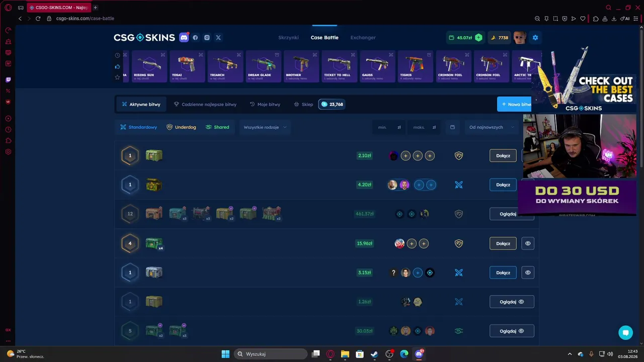The width and height of the screenshot is (644, 362).
Task: Reload the page in the browser
Action: click(38, 19)
